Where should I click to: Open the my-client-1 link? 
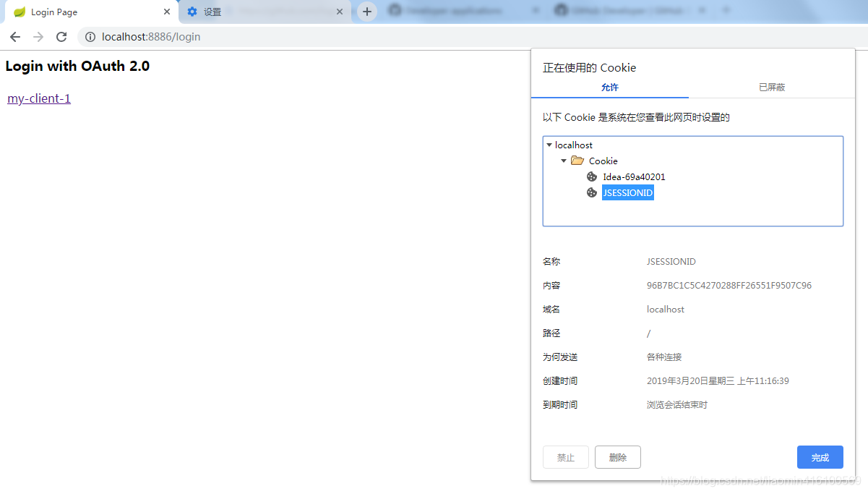[x=38, y=98]
